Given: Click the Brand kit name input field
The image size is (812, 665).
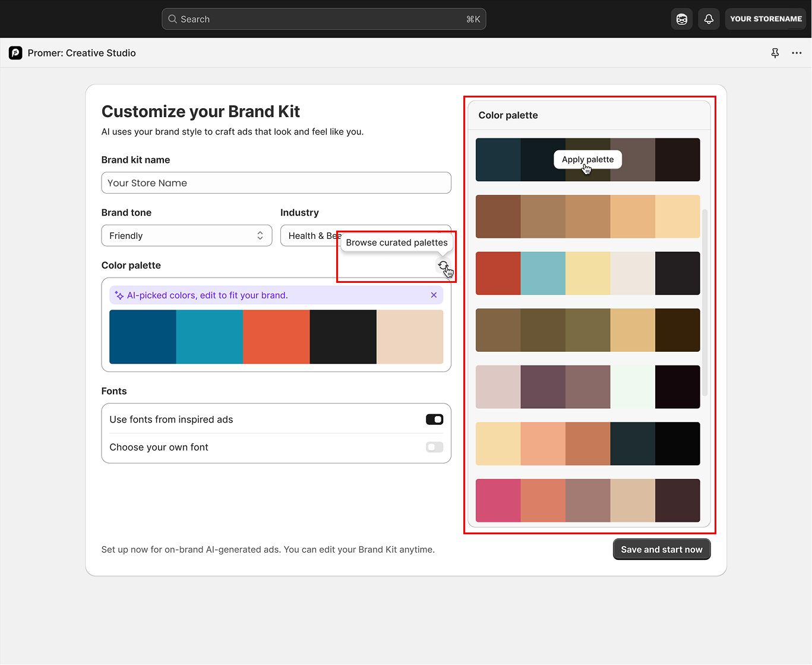Looking at the screenshot, I should click(x=276, y=183).
